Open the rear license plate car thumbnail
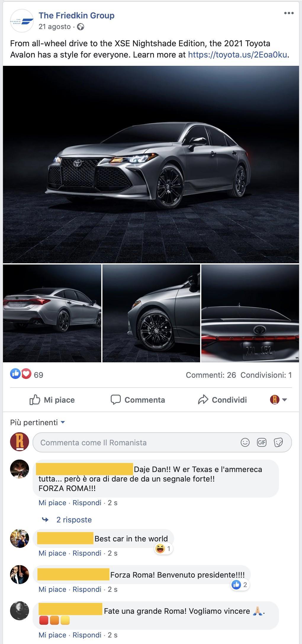Viewport: 302px width, 644px height. [250, 313]
